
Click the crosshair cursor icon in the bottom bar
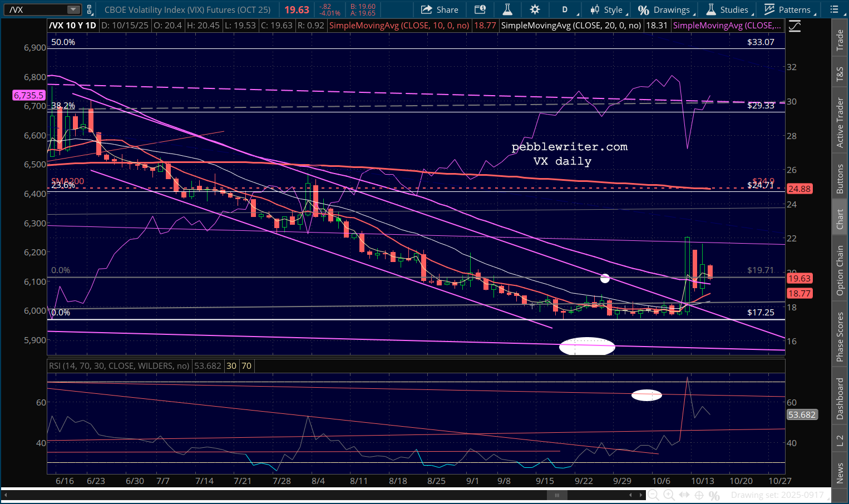point(699,495)
